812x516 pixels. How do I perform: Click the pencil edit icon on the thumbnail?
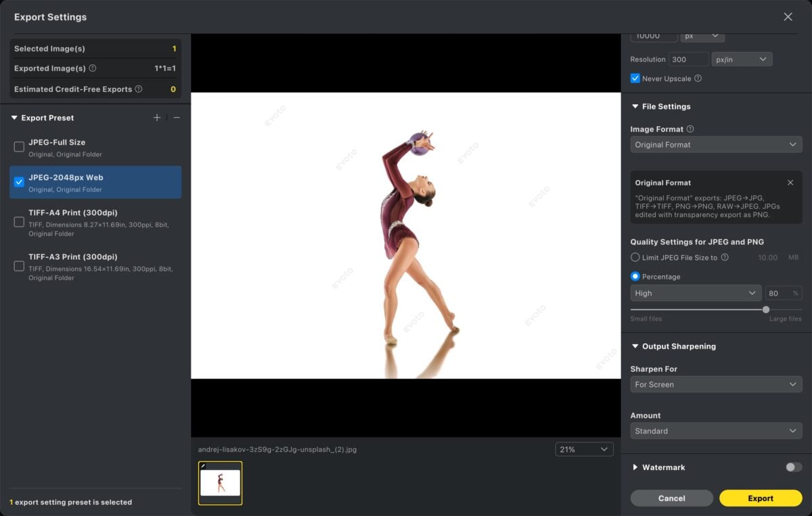pyautogui.click(x=204, y=466)
